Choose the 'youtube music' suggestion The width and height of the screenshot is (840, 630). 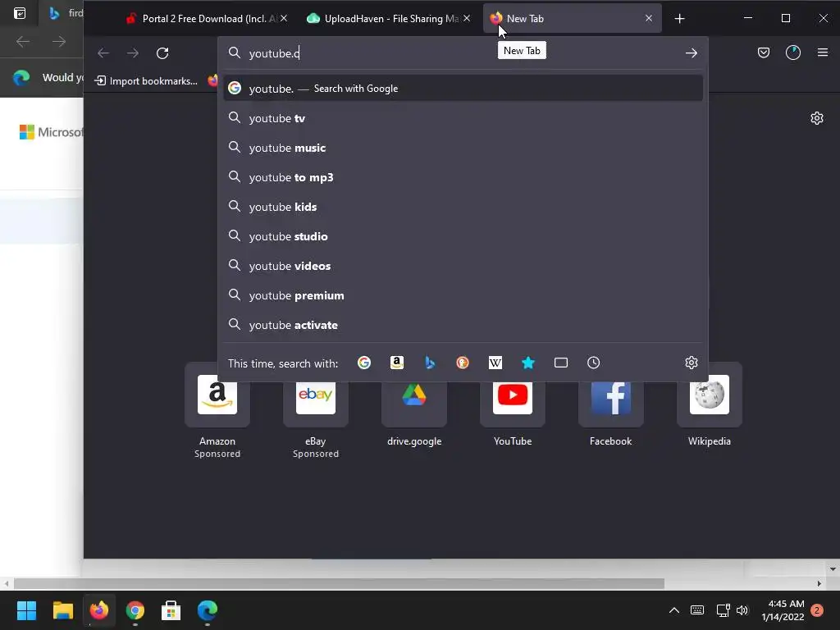[x=463, y=148]
